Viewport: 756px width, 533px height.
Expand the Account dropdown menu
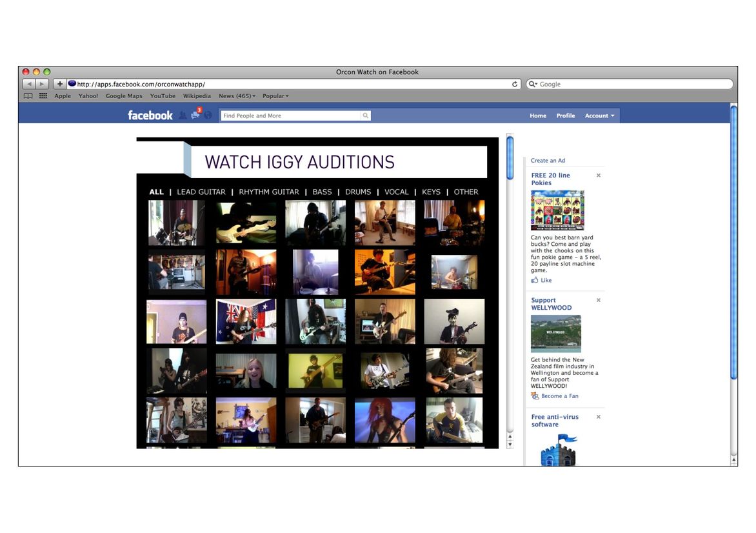tap(599, 116)
